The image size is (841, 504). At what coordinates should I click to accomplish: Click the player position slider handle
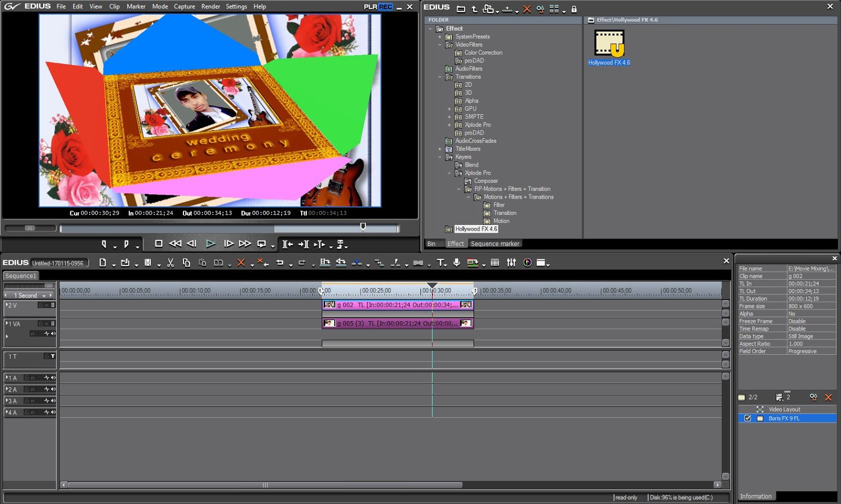pyautogui.click(x=363, y=227)
